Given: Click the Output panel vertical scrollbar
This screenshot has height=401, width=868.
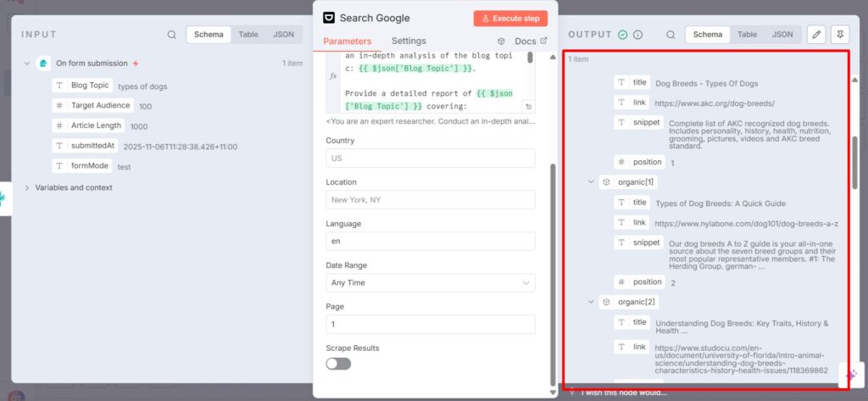Looking at the screenshot, I should pos(855,161).
